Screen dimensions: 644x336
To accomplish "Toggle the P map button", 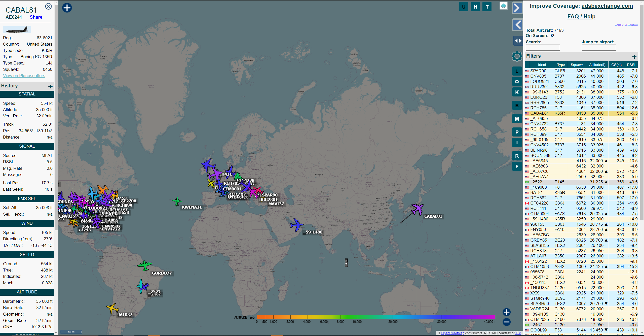I will 517,132.
